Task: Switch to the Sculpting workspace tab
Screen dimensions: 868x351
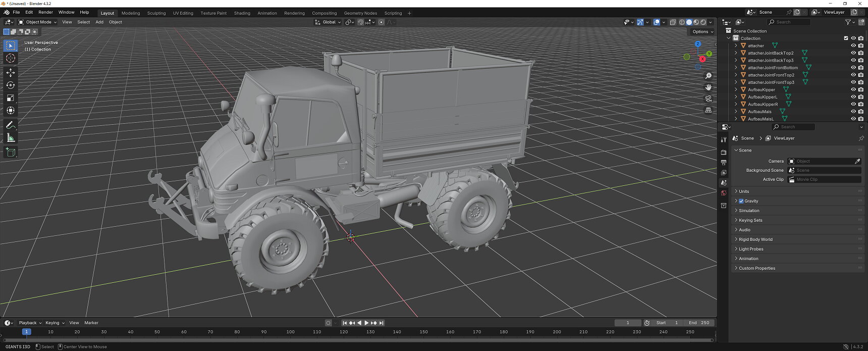Action: [x=156, y=13]
